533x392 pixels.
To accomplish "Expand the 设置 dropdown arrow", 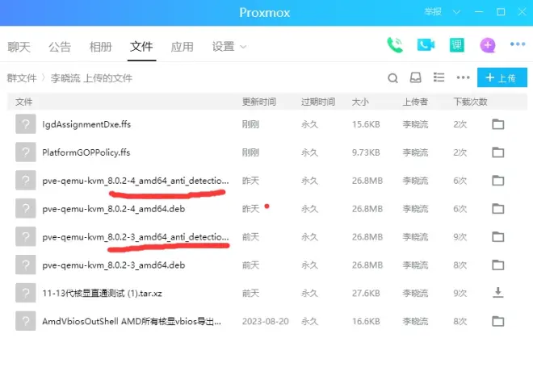I will click(x=243, y=47).
